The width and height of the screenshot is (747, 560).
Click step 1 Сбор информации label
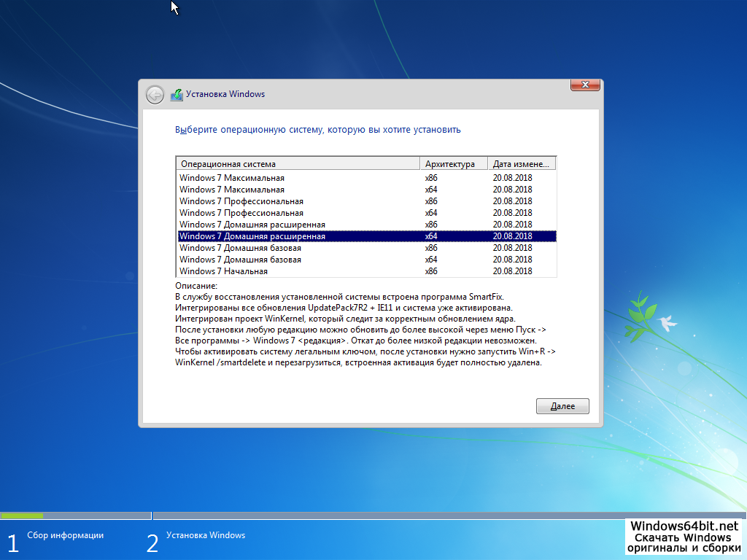[x=65, y=535]
